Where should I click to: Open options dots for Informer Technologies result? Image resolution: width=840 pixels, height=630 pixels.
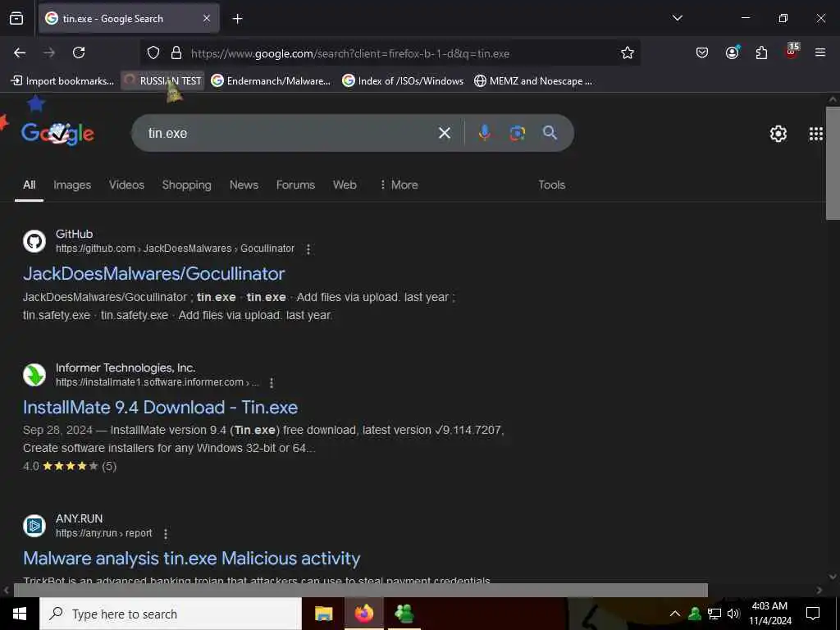point(272,382)
